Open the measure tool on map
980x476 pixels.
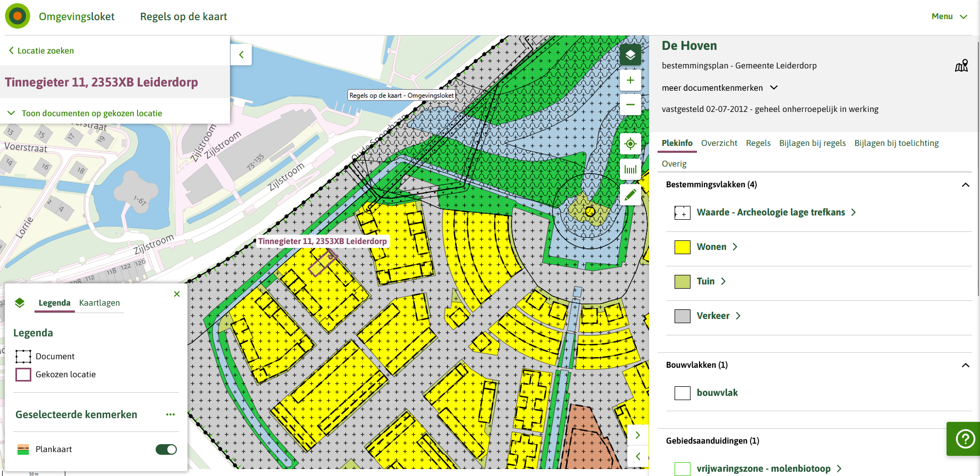tap(630, 170)
